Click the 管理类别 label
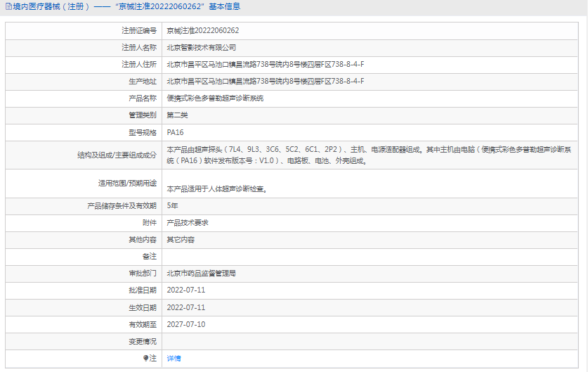This screenshot has width=588, height=372. click(x=143, y=115)
